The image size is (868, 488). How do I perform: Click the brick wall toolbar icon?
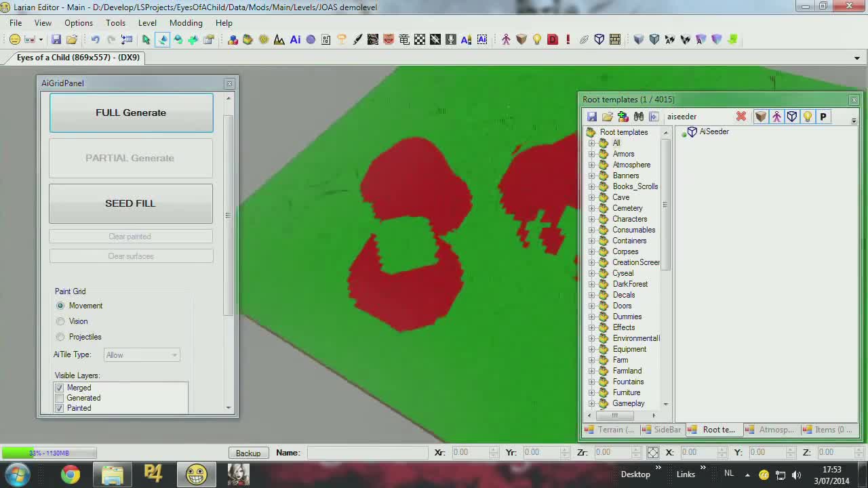tap(615, 40)
